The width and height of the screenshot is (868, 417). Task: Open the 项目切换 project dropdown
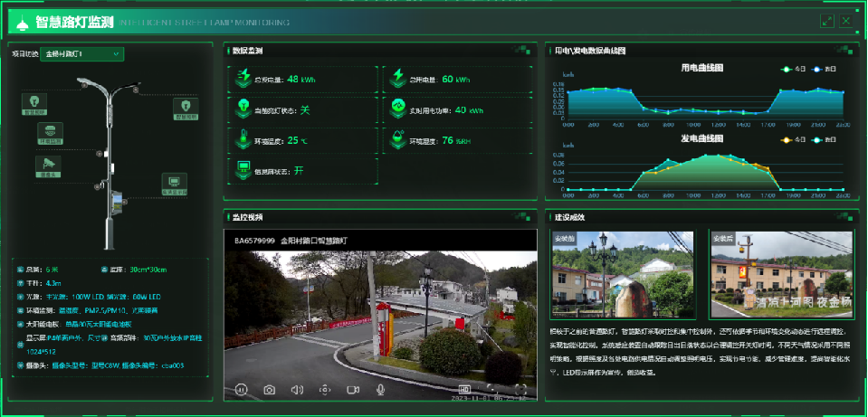[x=81, y=54]
